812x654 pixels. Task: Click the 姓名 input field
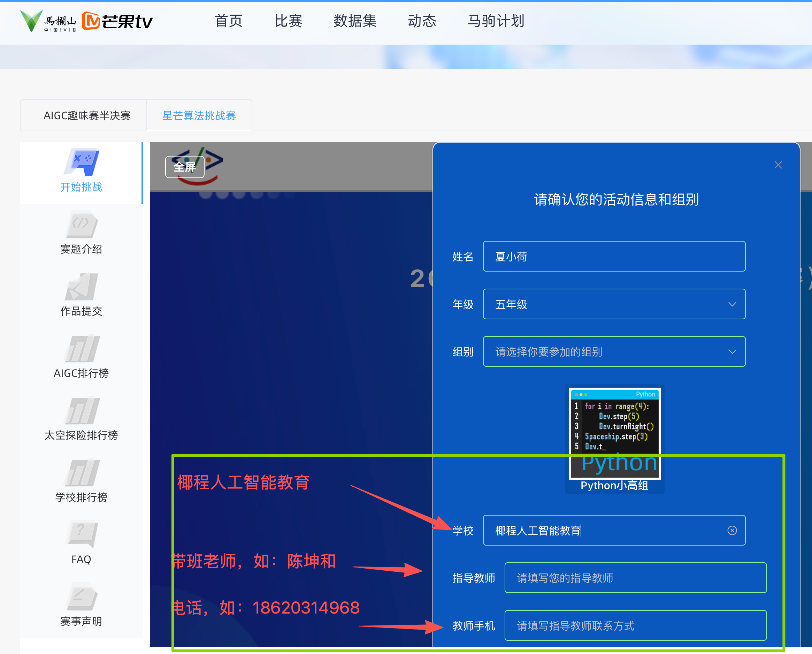pyautogui.click(x=614, y=257)
